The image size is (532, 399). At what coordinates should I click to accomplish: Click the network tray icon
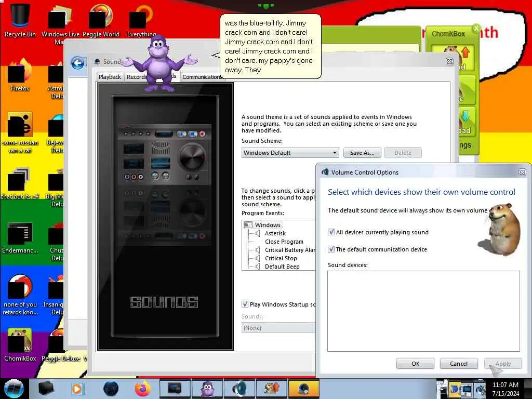pos(467,390)
